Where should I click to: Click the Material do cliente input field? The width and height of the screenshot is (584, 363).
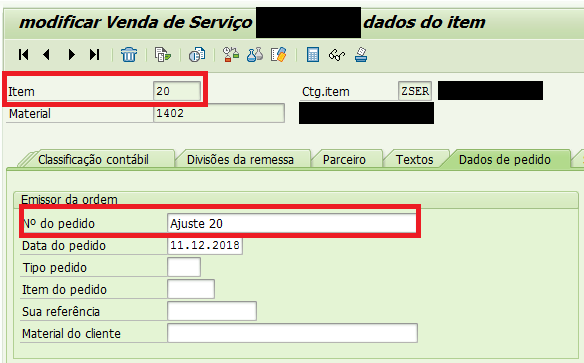pyautogui.click(x=292, y=333)
